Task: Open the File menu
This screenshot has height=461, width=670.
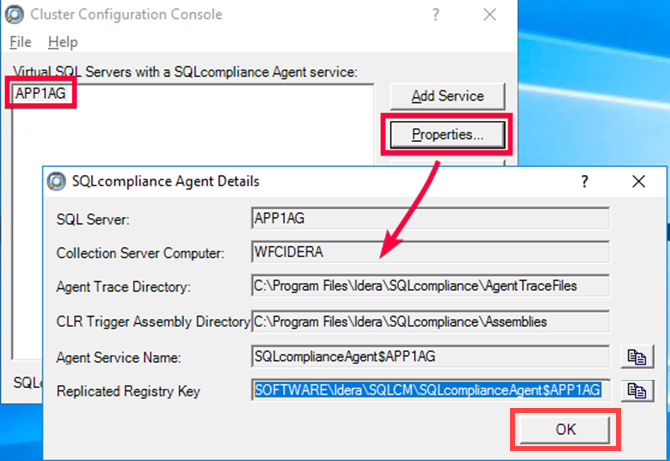Action: [x=21, y=42]
